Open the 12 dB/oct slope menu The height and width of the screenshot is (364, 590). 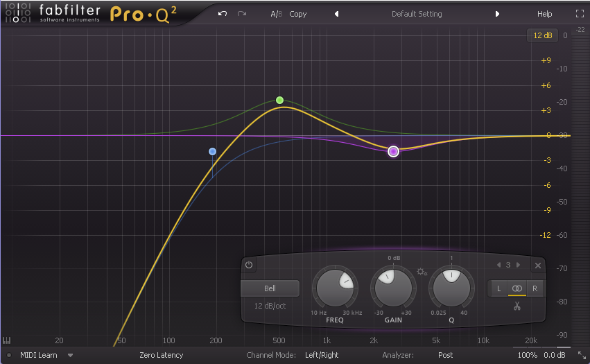pos(270,306)
